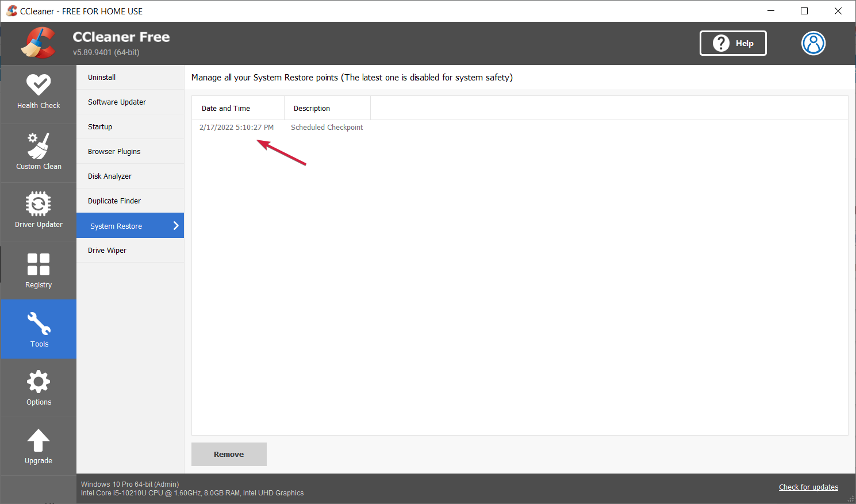Follow the Check for updates link

[808, 487]
